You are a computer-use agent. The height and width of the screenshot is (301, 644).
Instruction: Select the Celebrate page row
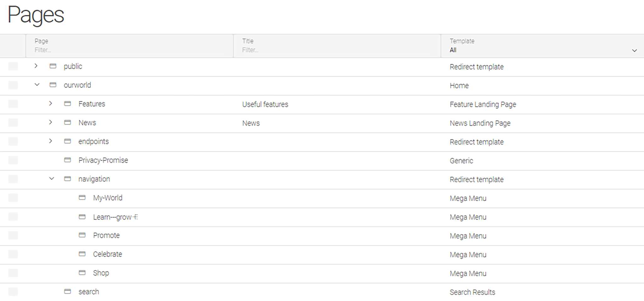pyautogui.click(x=107, y=254)
